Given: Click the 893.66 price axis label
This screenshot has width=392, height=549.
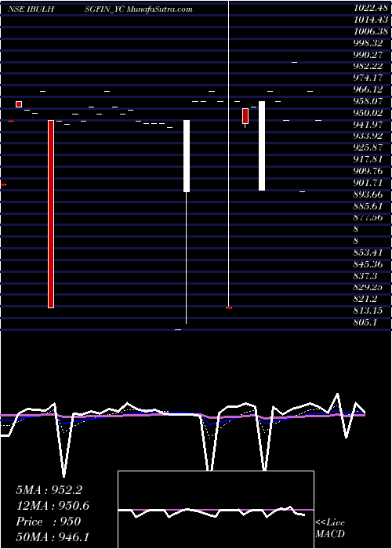Looking at the screenshot, I should (x=368, y=194).
